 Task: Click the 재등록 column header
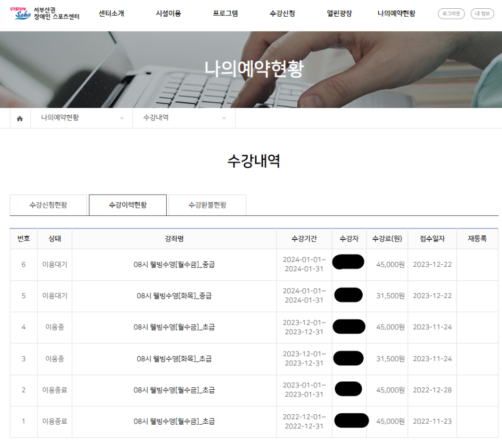tap(478, 239)
